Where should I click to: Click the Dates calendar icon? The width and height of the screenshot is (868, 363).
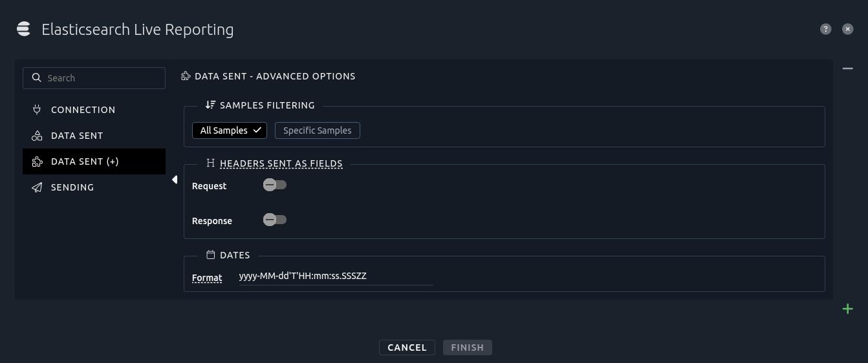tap(210, 255)
